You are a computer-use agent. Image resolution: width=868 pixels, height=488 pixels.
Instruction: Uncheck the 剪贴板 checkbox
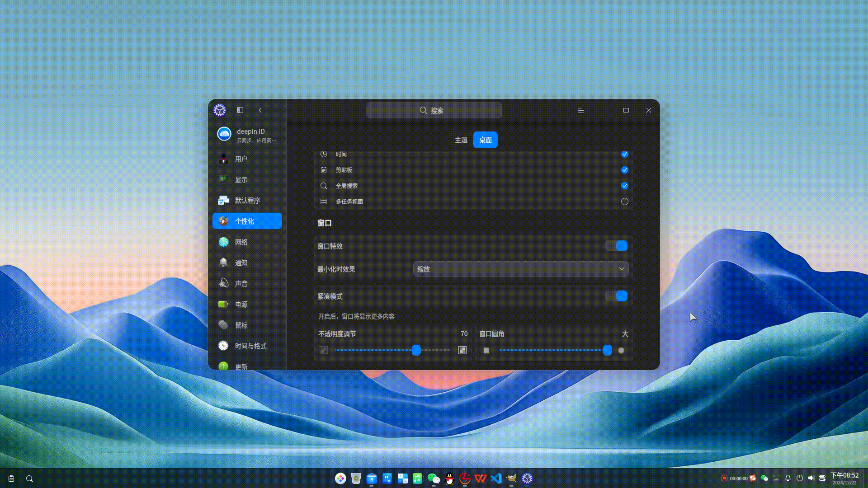coord(625,170)
